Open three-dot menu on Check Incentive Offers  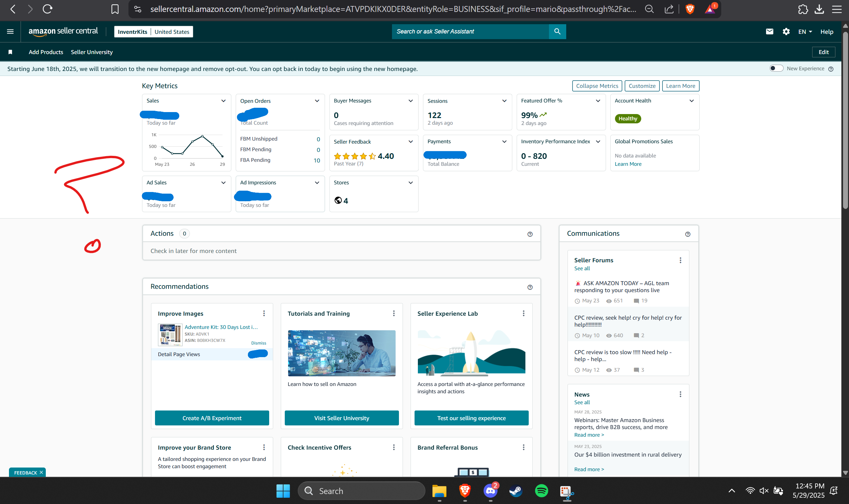394,447
